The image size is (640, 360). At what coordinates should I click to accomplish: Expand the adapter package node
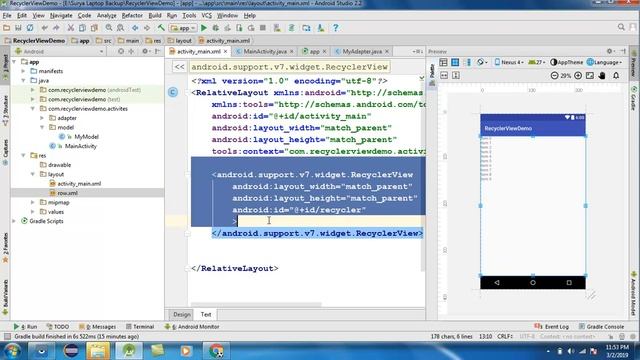tap(42, 118)
